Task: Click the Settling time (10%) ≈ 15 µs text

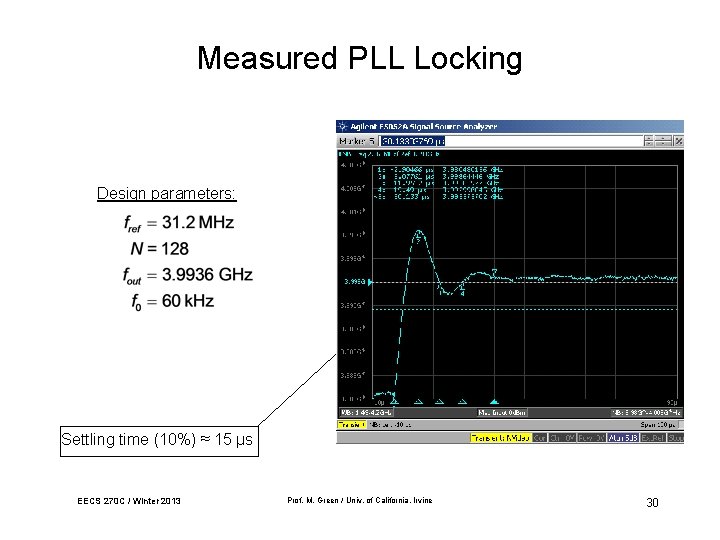Action: click(x=157, y=439)
